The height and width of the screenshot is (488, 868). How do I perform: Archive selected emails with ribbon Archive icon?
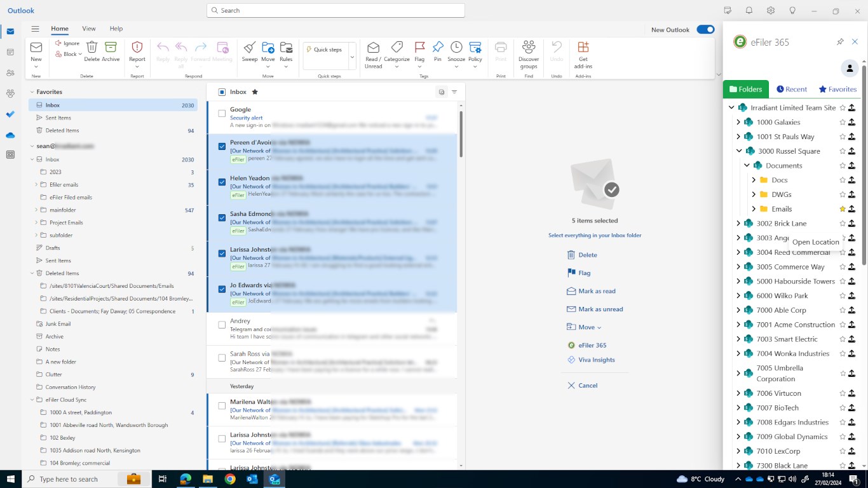pos(111,48)
